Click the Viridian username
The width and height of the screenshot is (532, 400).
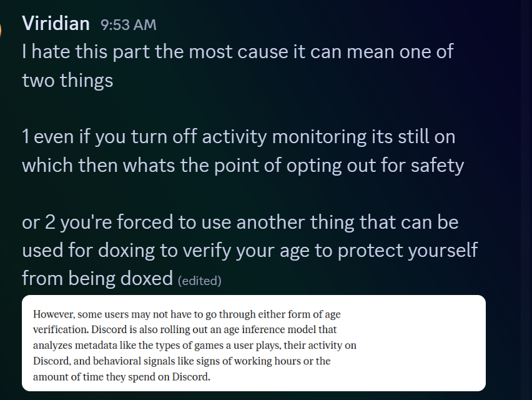pyautogui.click(x=56, y=23)
